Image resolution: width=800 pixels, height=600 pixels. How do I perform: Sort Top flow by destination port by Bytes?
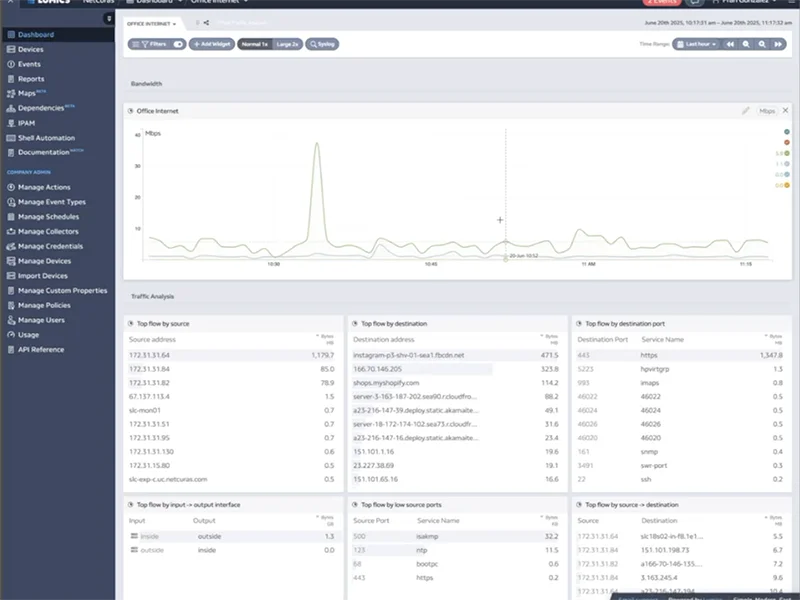point(773,339)
